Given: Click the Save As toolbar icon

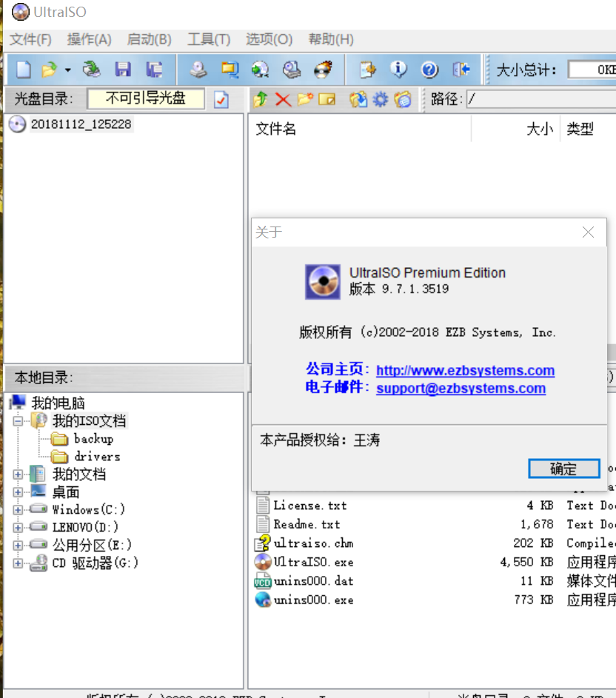Looking at the screenshot, I should pyautogui.click(x=154, y=70).
